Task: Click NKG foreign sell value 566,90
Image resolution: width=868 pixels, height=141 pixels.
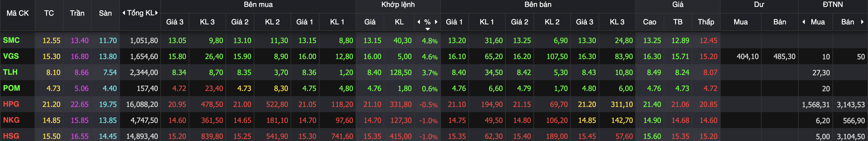Action: 854,121
